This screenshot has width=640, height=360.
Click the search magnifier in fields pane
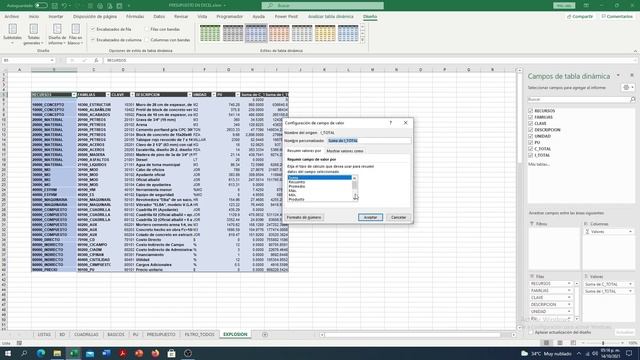pos(632,99)
